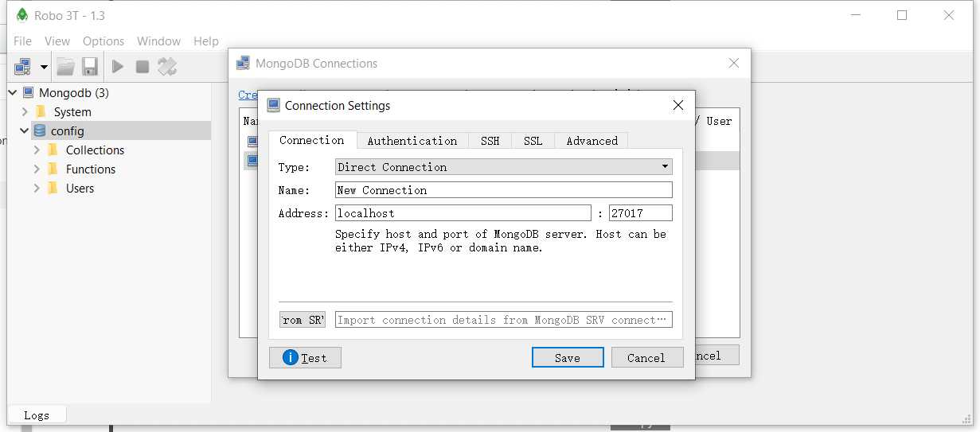Click the Name field with New Connection
This screenshot has height=432, width=980.
click(x=504, y=190)
